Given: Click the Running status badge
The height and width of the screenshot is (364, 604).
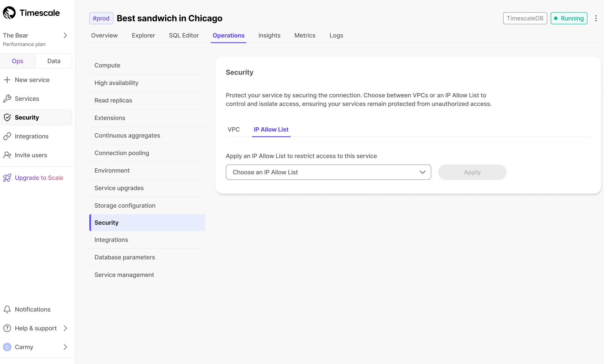Looking at the screenshot, I should [569, 18].
